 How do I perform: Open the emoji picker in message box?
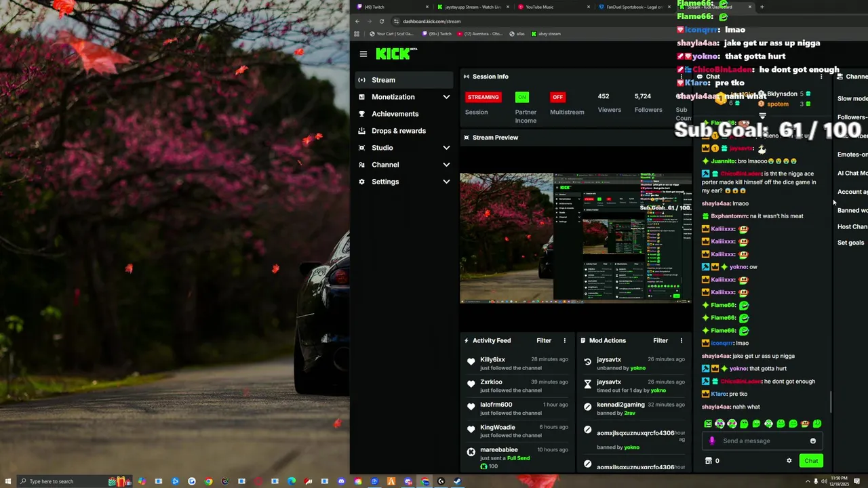tap(813, 441)
